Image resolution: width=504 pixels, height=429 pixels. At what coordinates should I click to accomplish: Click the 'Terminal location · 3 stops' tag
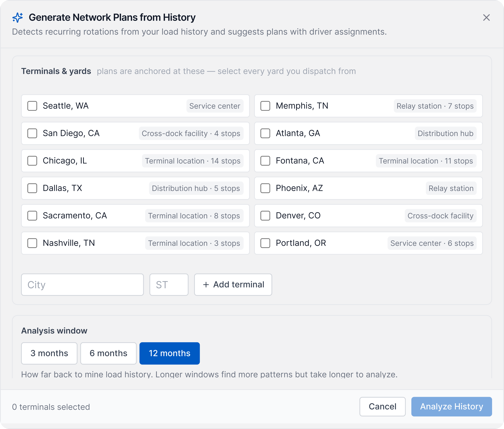(x=194, y=243)
